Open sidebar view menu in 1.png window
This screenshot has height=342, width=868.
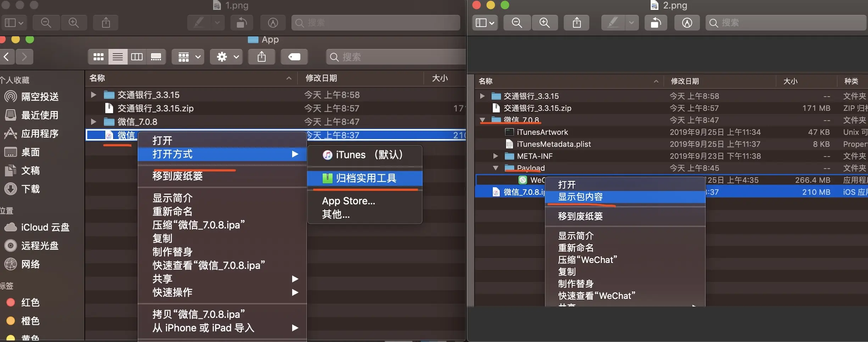coord(14,23)
